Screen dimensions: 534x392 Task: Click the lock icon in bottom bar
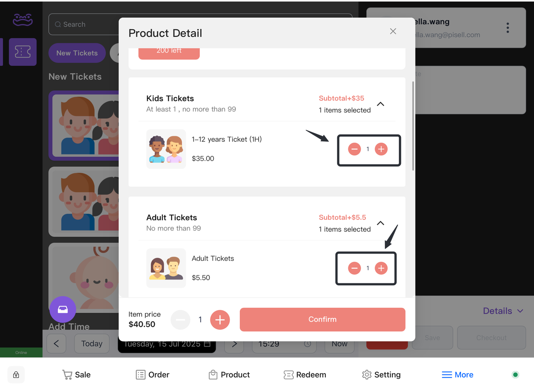coord(16,375)
